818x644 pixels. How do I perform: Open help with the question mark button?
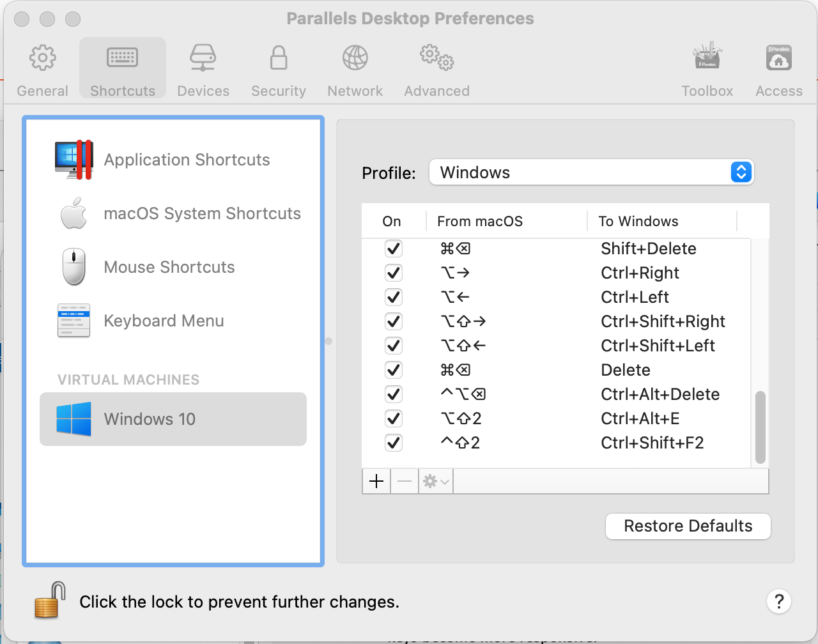[x=778, y=601]
